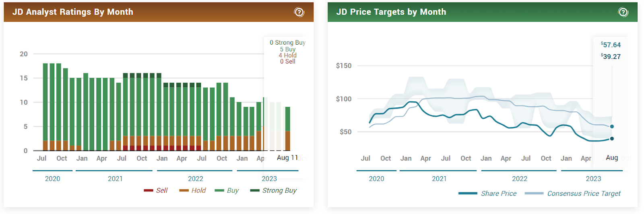The image size is (644, 214).
Task: Toggle Sell series in ratings legend
Action: click(x=155, y=190)
